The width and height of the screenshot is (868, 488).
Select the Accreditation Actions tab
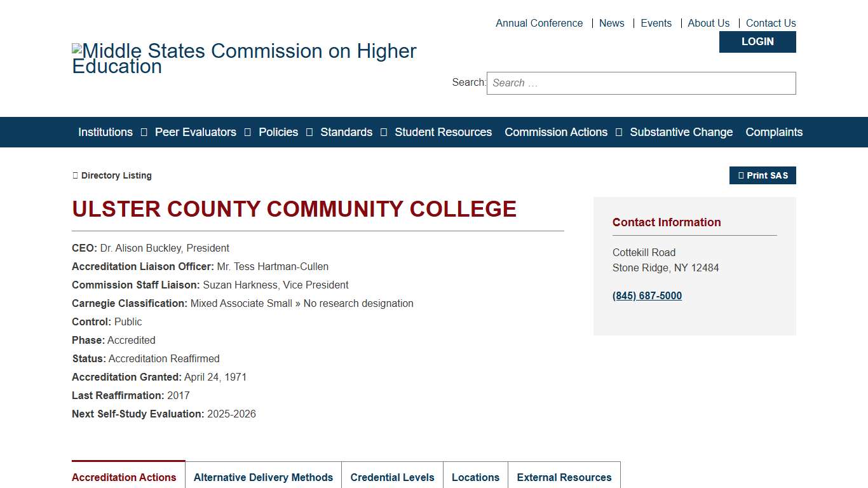[x=125, y=477]
